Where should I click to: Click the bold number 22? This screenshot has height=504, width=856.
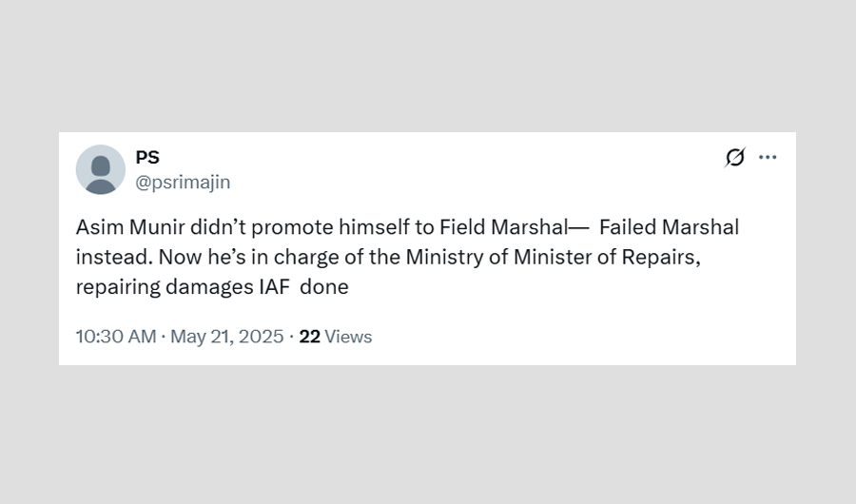tap(309, 337)
